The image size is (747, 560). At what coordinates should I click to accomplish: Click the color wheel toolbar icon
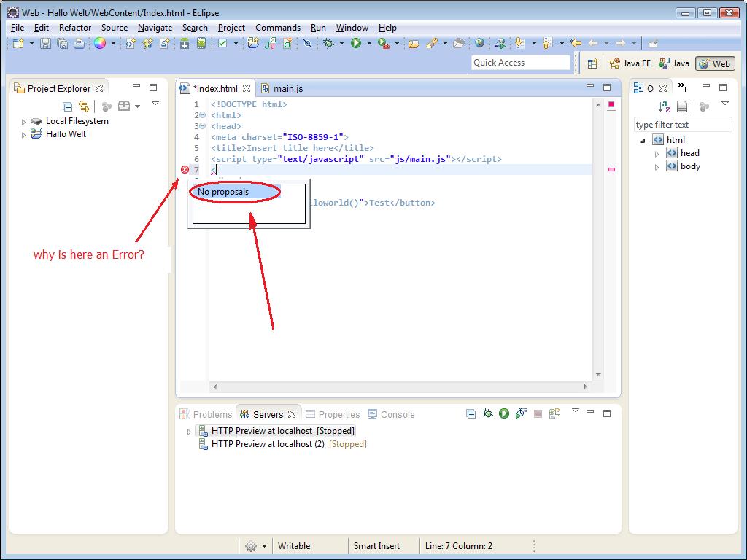99,43
